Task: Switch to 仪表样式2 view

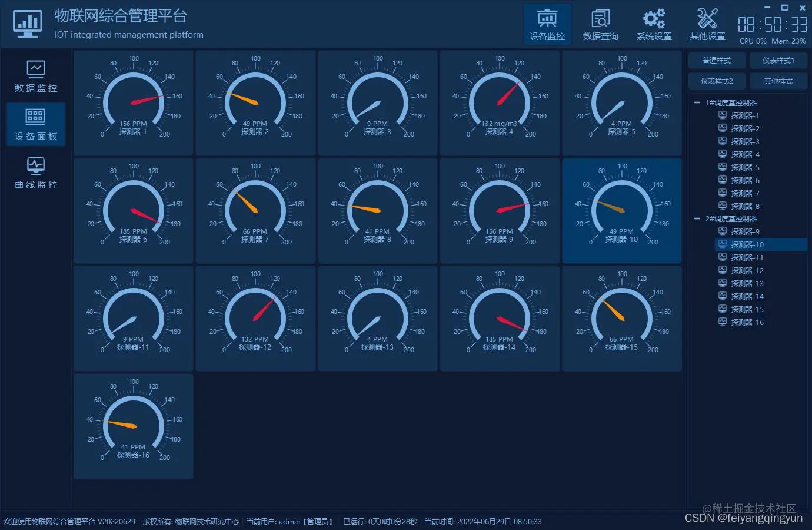Action: click(717, 81)
